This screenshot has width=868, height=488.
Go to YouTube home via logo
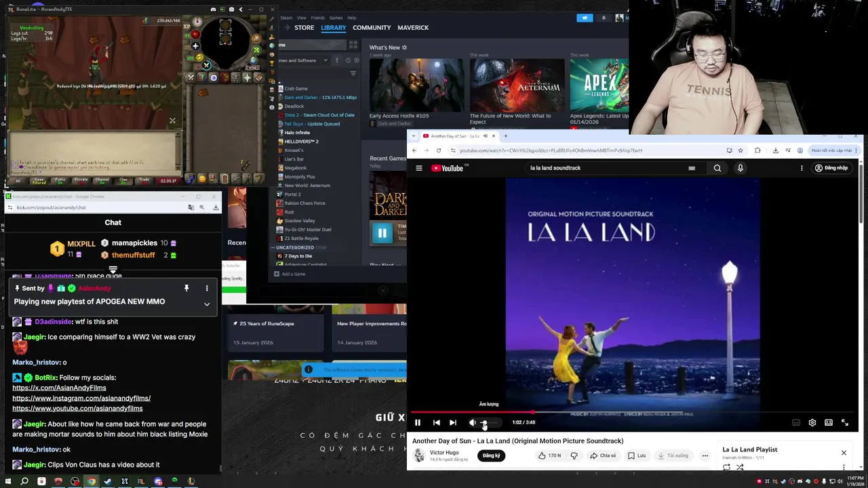[x=448, y=168]
